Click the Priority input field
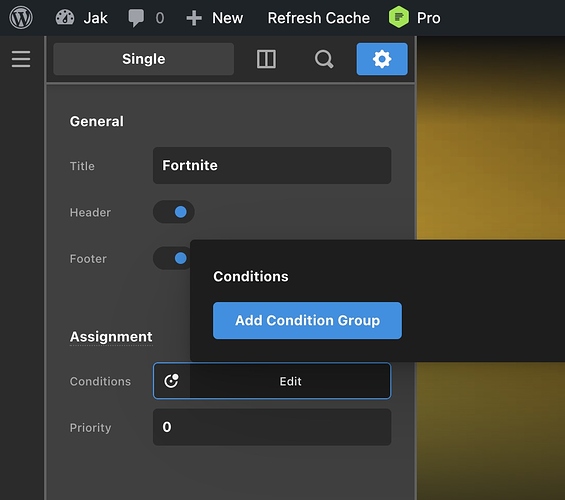This screenshot has width=565, height=500. [272, 427]
